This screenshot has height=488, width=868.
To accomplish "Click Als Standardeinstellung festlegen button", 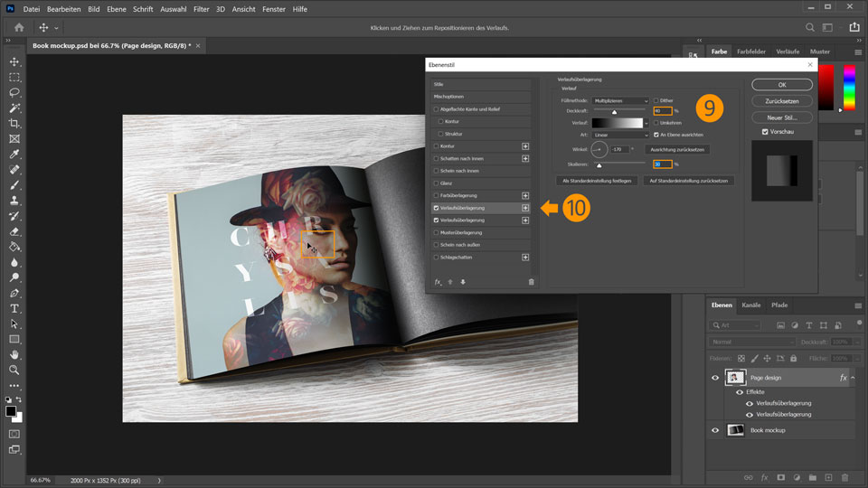I will click(597, 181).
